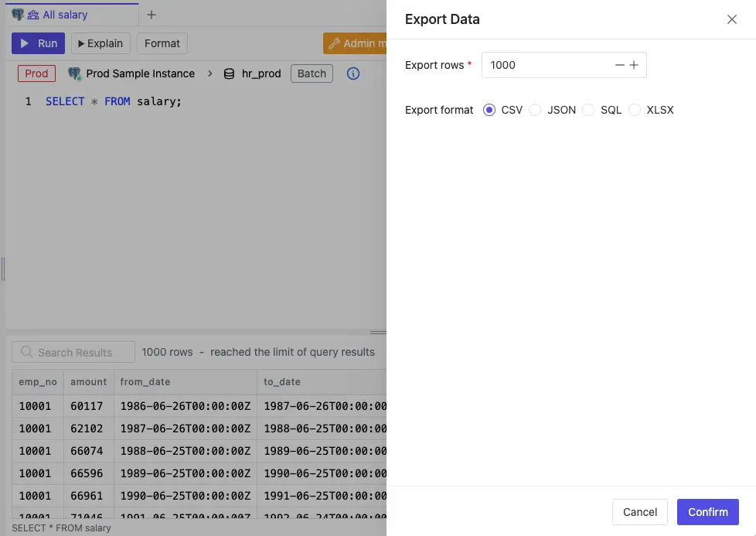Decrease export rows with minus stepper

pyautogui.click(x=618, y=65)
